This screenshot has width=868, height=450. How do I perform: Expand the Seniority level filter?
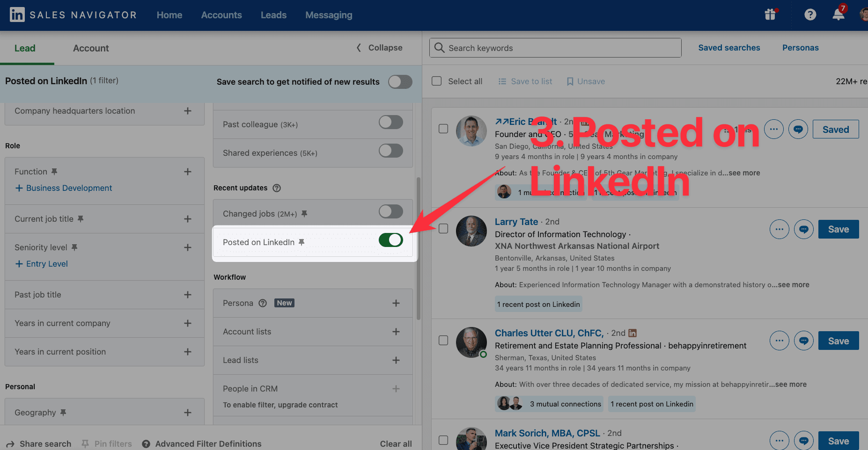tap(188, 247)
